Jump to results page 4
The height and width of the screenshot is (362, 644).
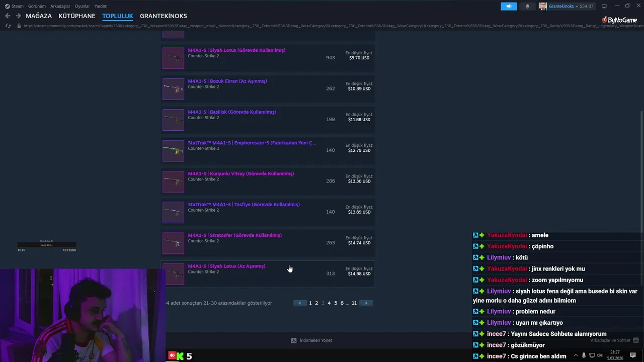click(x=329, y=303)
